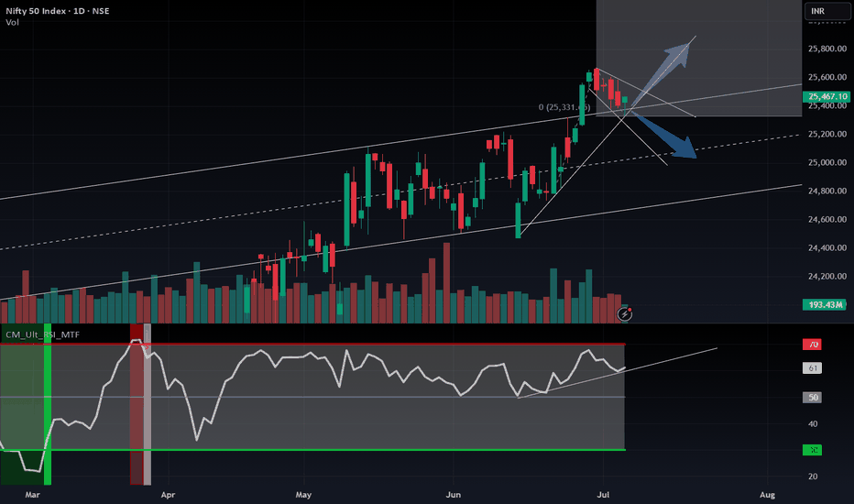Click the lightning bolt go-to-realtime icon
Screen dimensions: 854x504
(x=624, y=313)
